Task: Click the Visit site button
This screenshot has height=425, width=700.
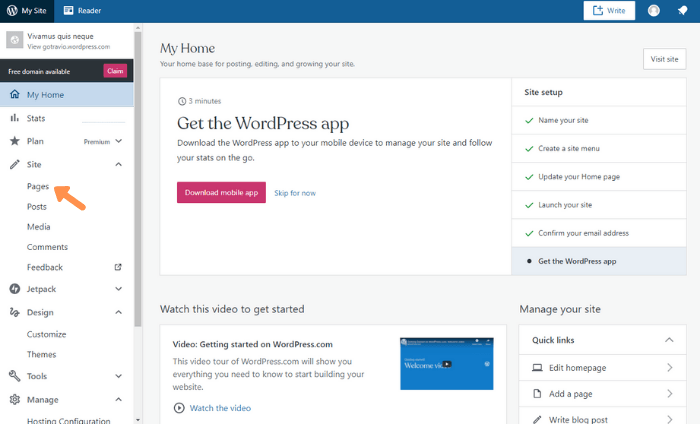Action: point(664,59)
